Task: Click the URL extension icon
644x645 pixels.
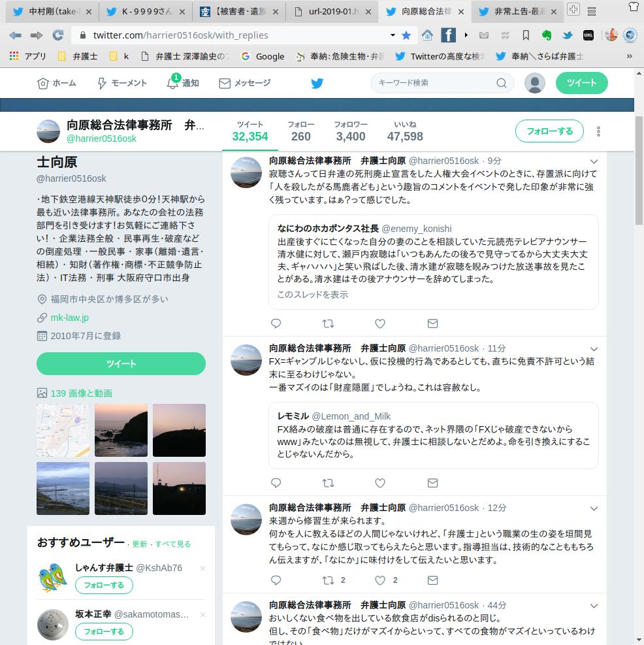Action: (x=588, y=35)
